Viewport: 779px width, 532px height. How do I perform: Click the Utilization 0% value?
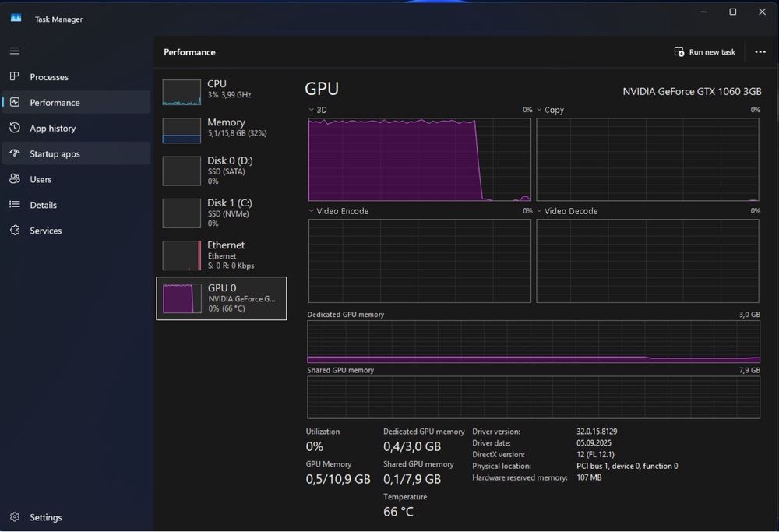[x=315, y=446]
